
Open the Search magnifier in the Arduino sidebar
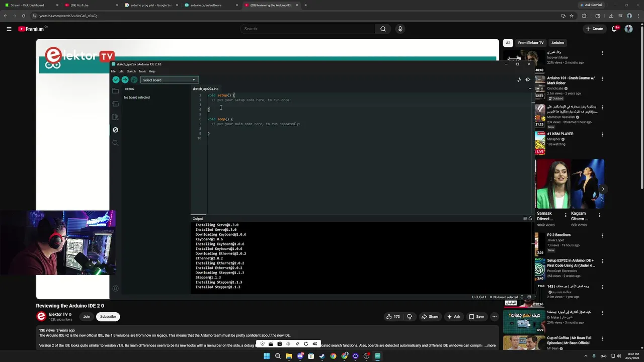click(x=115, y=143)
